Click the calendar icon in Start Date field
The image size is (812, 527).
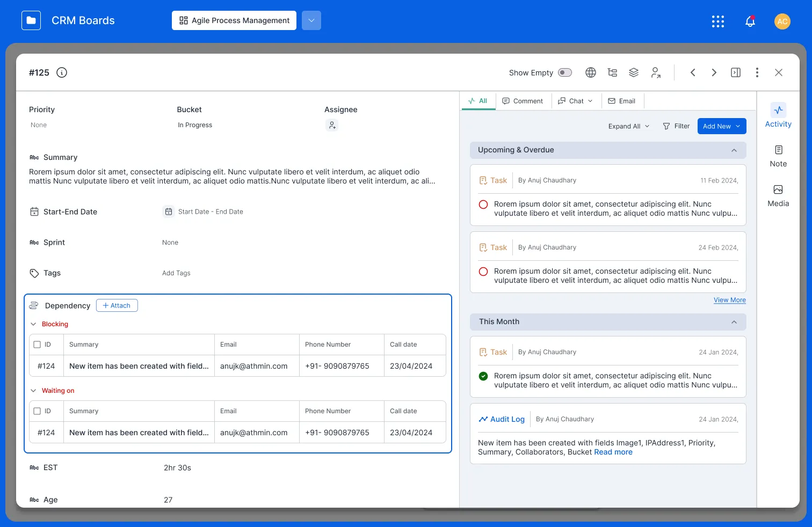[x=169, y=211]
